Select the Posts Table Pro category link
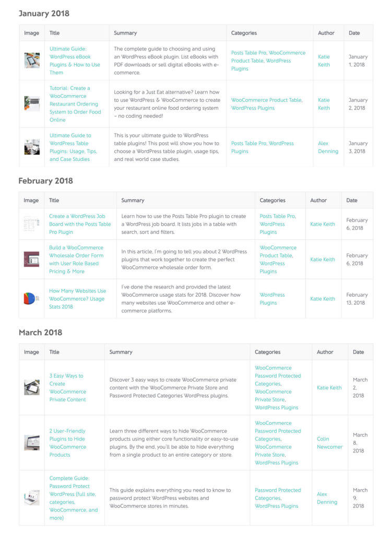The width and height of the screenshot is (392, 535). pos(250,52)
